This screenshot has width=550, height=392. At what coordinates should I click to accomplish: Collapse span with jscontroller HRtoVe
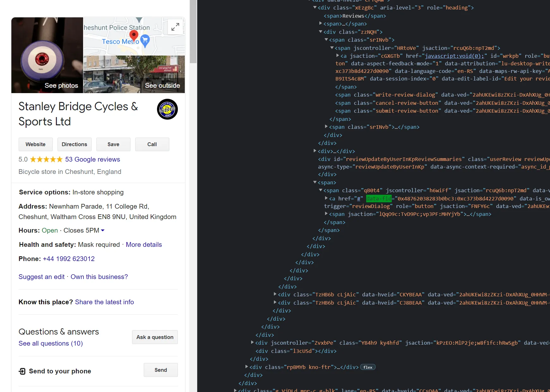coord(332,48)
